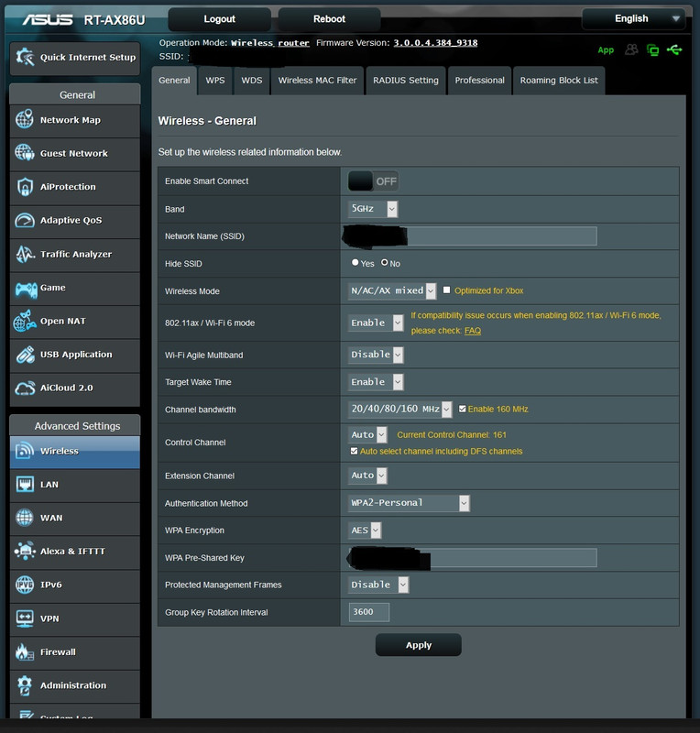
Task: Toggle the Enable Smart Connect switch
Action: pos(373,181)
